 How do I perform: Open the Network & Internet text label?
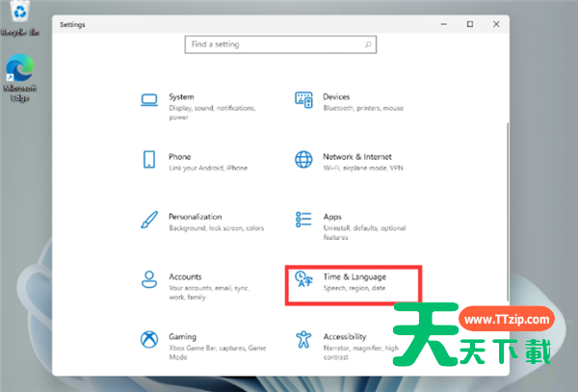coord(357,156)
